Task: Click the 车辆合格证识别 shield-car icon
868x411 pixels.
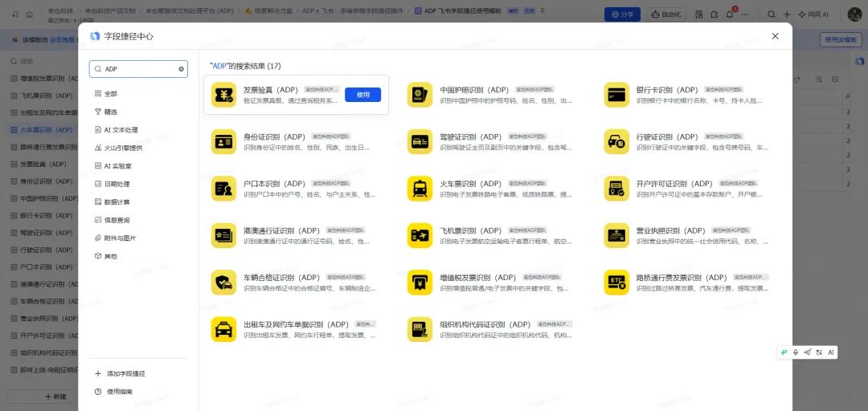Action: (x=223, y=283)
